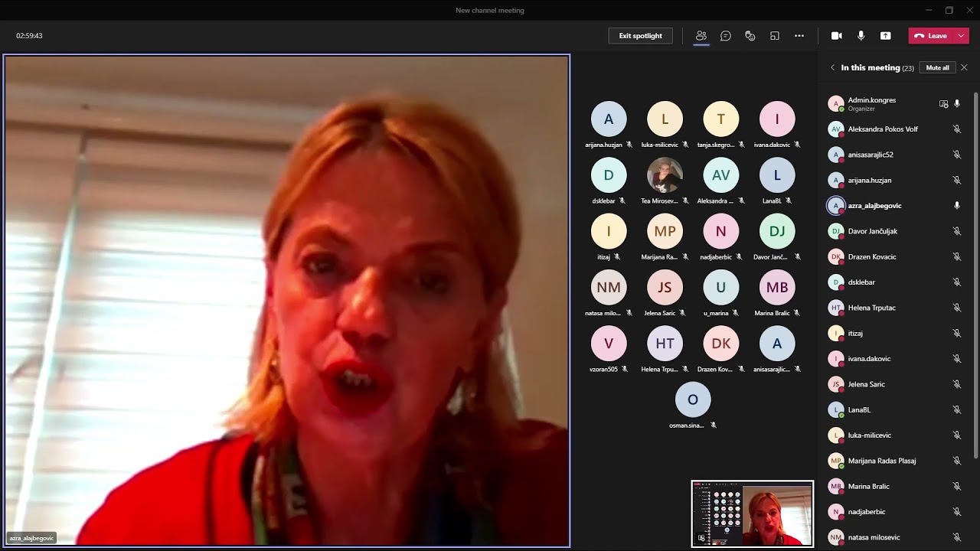Click muted mic beside Helena Trputac

(957, 308)
